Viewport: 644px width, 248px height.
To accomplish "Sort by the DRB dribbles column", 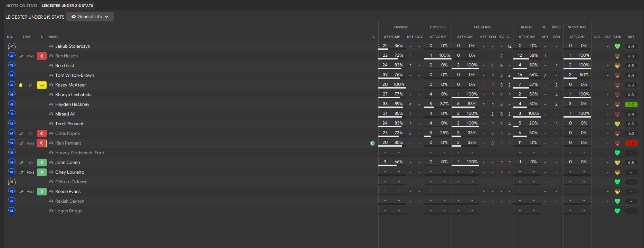I will [556, 37].
